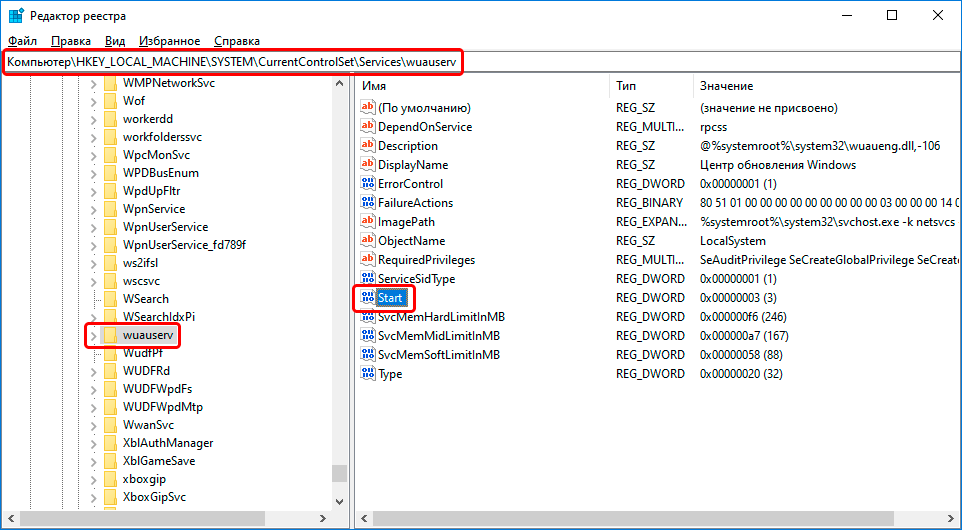Viewport: 962px width, 530px height.
Task: Expand the workfolderssvc tree node
Action: tap(93, 137)
